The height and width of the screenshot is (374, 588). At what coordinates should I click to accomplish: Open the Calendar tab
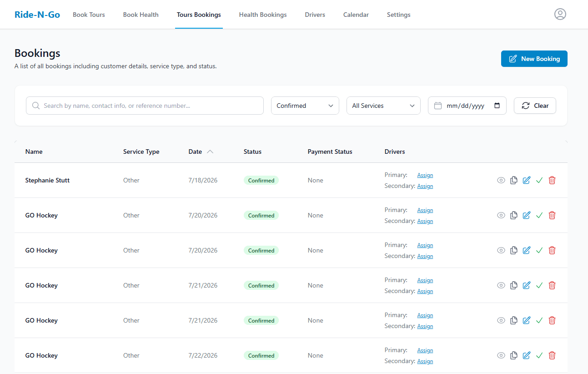click(356, 15)
